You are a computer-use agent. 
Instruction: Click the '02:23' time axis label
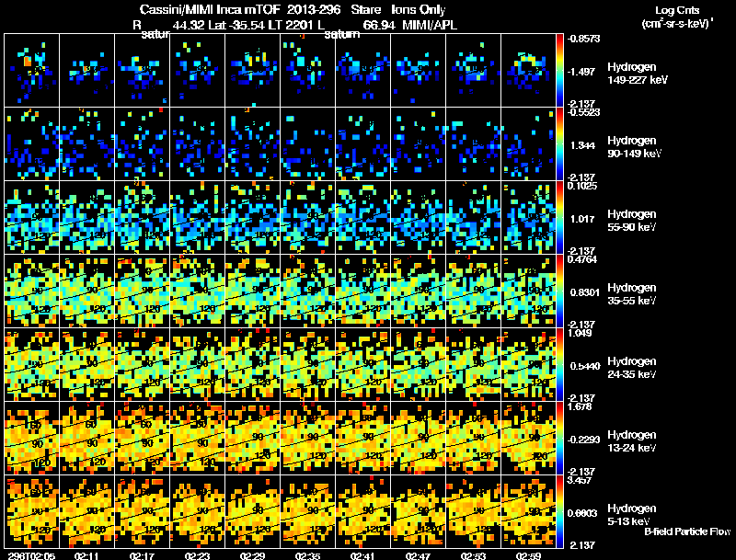(197, 556)
